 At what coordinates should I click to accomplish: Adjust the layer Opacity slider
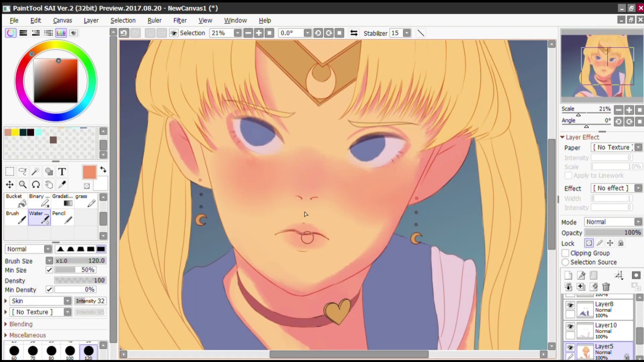613,233
